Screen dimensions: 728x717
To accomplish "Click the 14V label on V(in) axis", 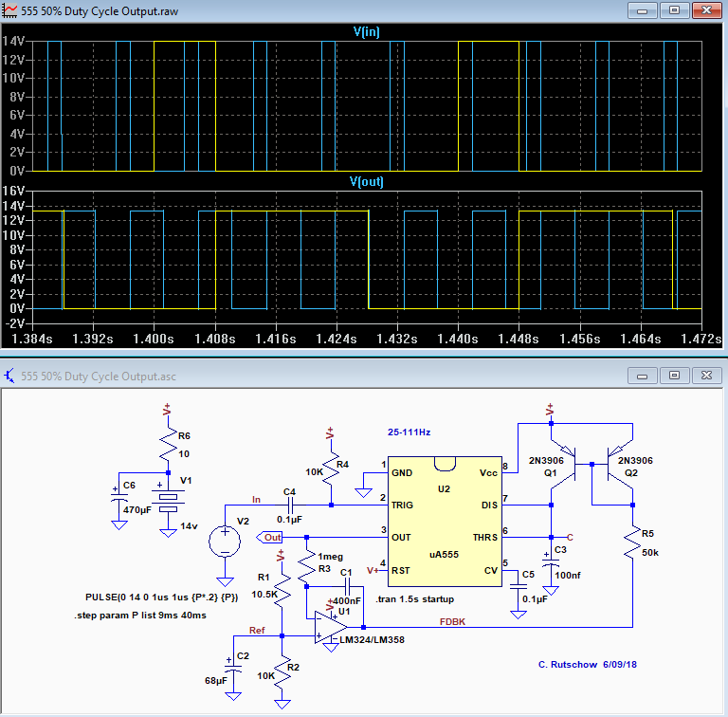I will pos(13,41).
